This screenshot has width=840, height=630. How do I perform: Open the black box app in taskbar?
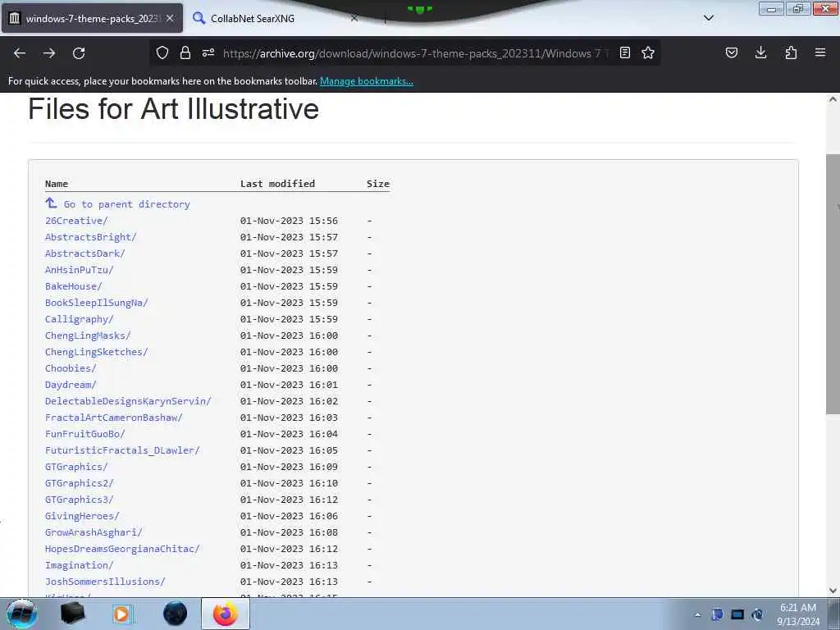[72, 614]
